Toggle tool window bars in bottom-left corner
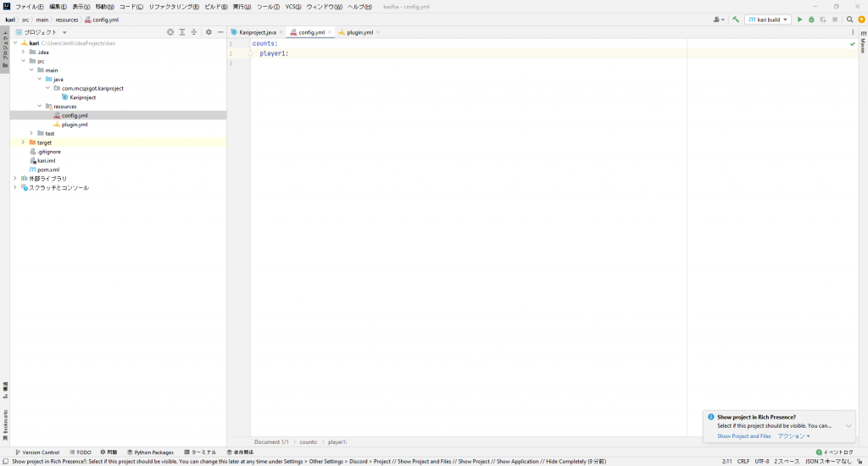 tap(5, 462)
